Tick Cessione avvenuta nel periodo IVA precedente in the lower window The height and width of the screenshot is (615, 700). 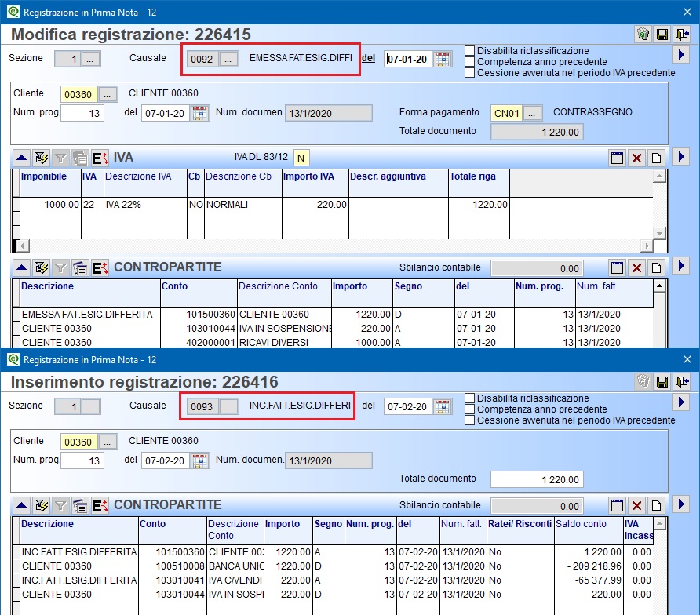(x=470, y=420)
